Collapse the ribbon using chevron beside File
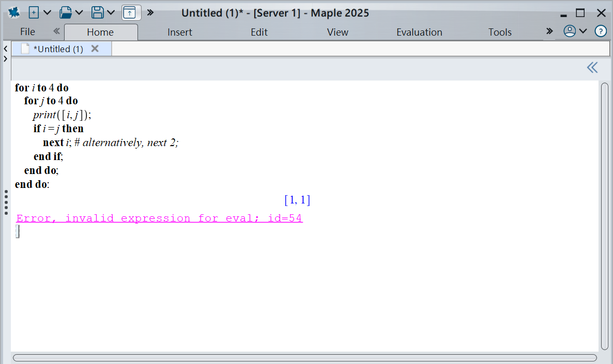 tap(56, 31)
